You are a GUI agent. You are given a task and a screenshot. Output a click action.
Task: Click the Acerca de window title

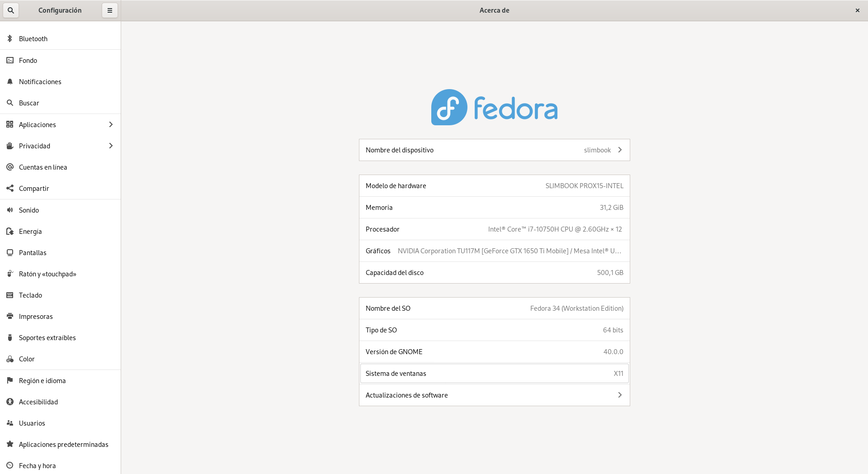click(494, 10)
